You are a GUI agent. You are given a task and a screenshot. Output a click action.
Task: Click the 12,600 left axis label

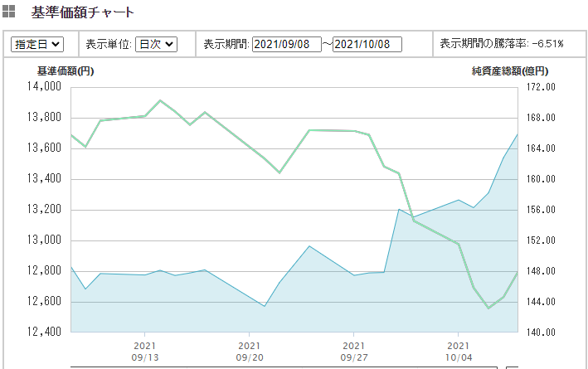(44, 301)
